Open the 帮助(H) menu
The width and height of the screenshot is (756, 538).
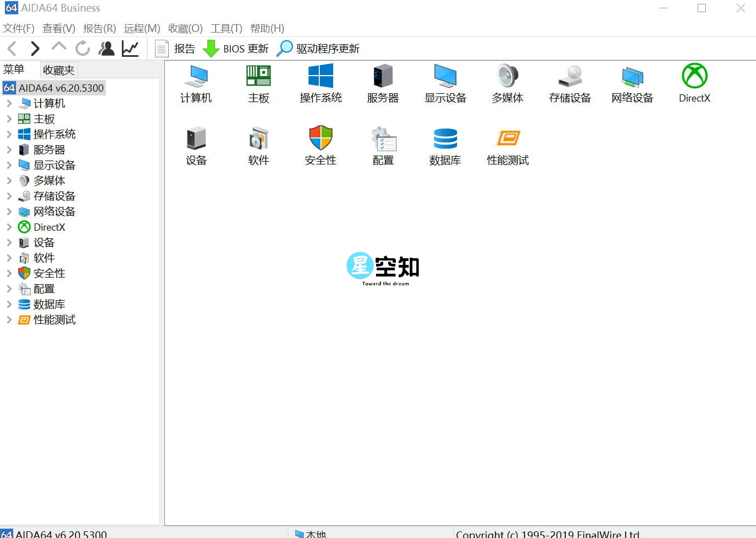coord(267,28)
